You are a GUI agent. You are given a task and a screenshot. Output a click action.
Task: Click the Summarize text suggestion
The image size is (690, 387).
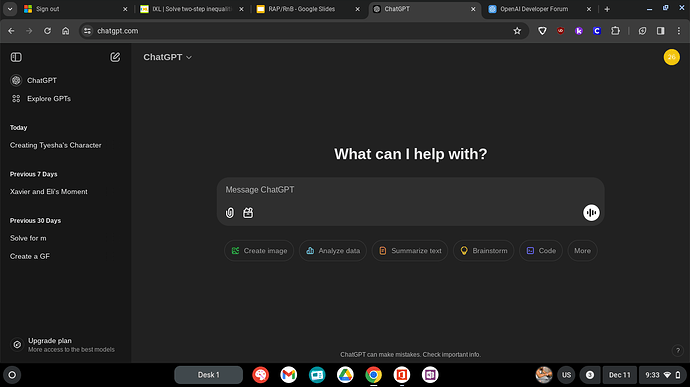click(x=410, y=251)
